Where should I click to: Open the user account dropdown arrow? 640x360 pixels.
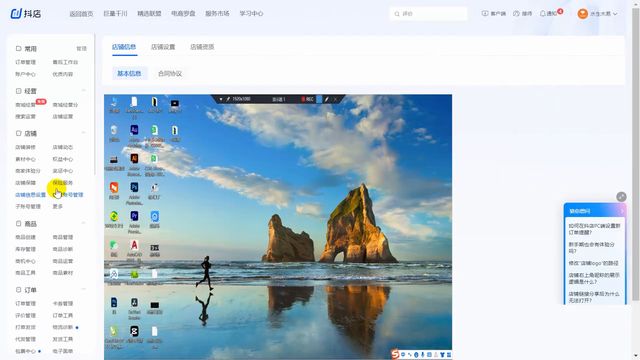615,14
